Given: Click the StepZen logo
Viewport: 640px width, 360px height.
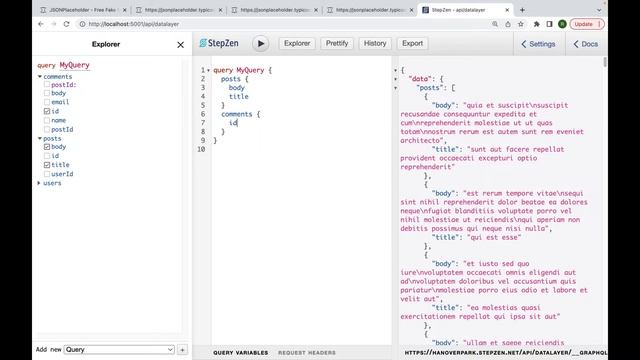Looking at the screenshot, I should tap(219, 43).
